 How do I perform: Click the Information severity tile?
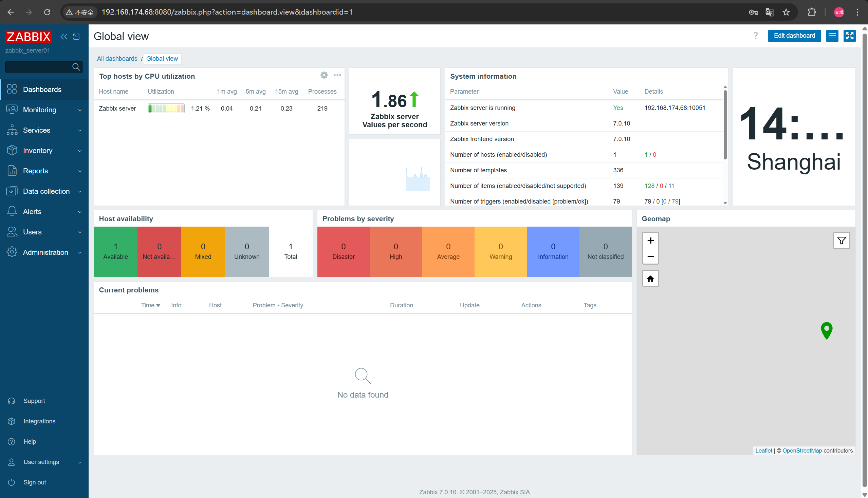coord(553,251)
